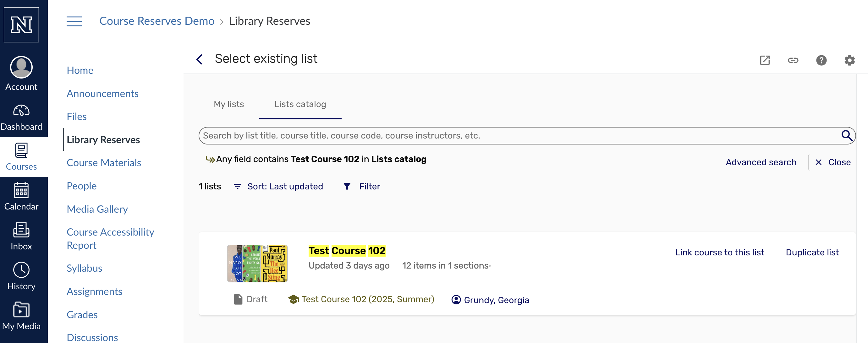This screenshot has width=868, height=343.
Task: Select the Lists catalog tab
Action: [x=300, y=104]
